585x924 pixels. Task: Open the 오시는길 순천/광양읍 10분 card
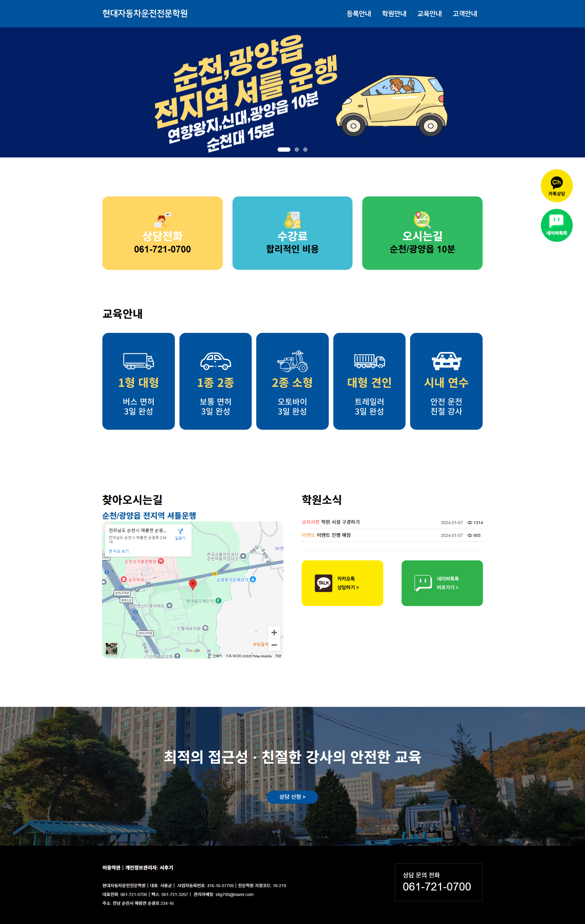click(x=422, y=233)
